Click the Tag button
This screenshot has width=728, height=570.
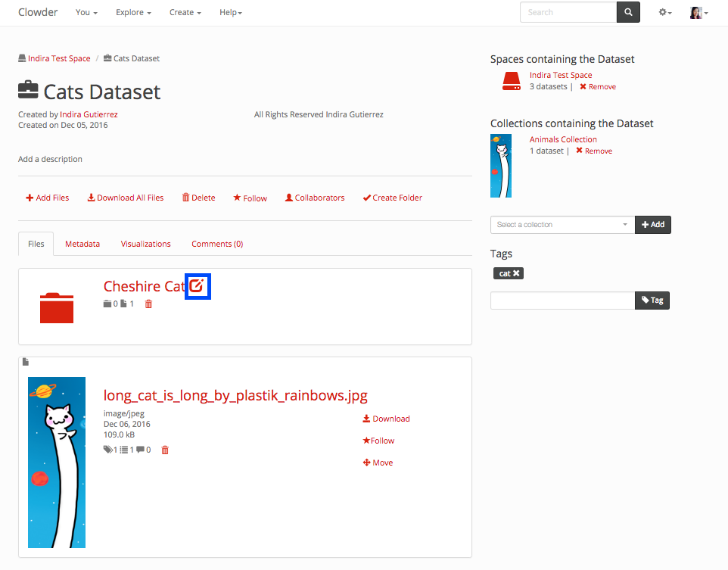click(652, 301)
